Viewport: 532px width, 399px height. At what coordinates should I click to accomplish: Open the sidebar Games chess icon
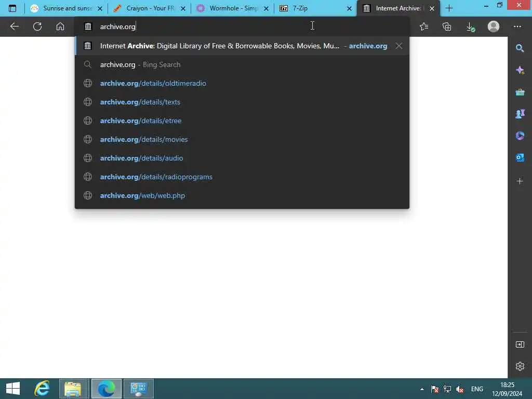[x=520, y=114]
